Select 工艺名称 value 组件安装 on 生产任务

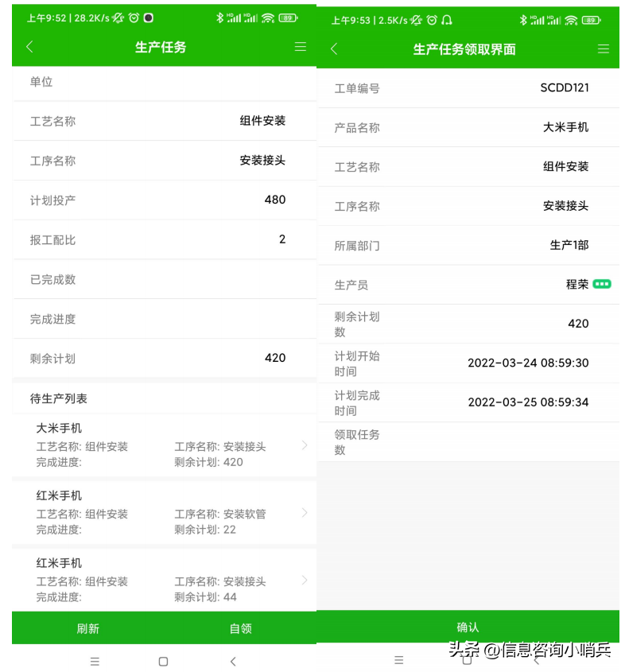[x=262, y=121]
